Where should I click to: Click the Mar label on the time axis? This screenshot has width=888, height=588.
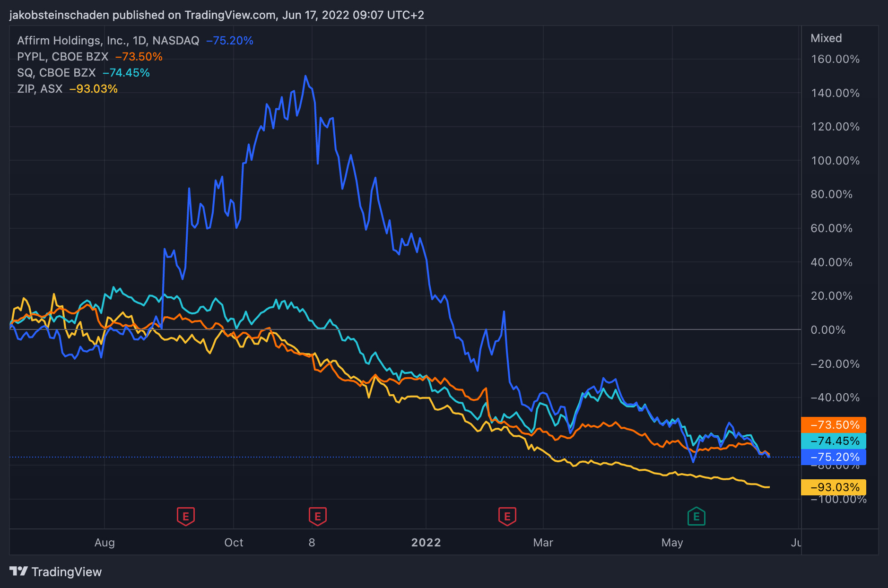tap(543, 543)
